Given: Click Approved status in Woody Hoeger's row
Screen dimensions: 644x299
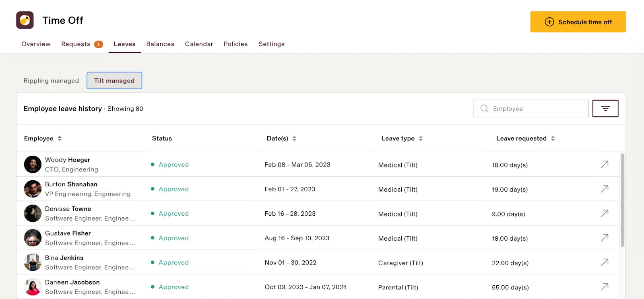Looking at the screenshot, I should click(x=169, y=165).
